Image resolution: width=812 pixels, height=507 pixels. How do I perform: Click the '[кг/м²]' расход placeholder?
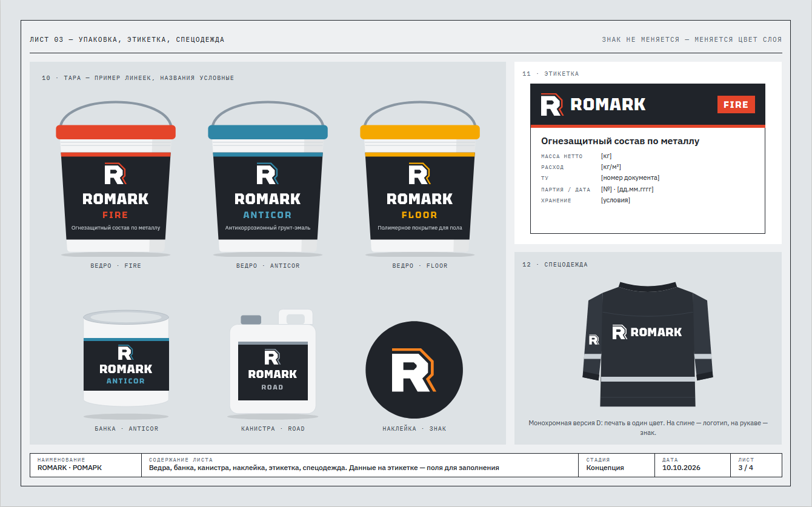(611, 167)
